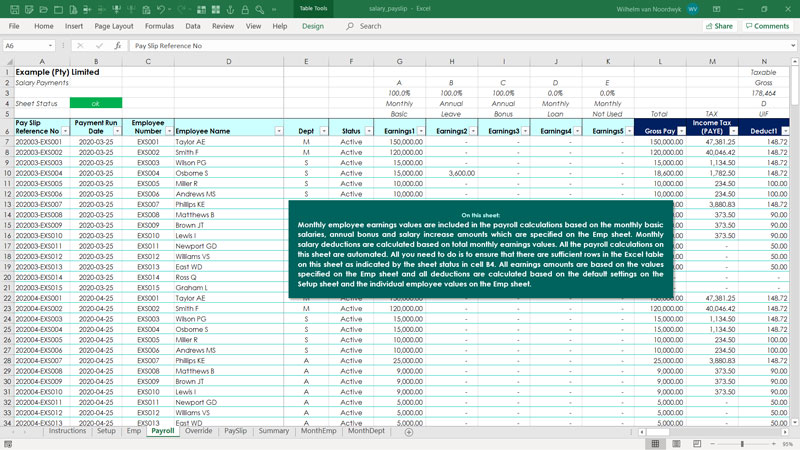The image size is (800, 450).
Task: Open the Design ribbon tab
Action: (x=313, y=26)
